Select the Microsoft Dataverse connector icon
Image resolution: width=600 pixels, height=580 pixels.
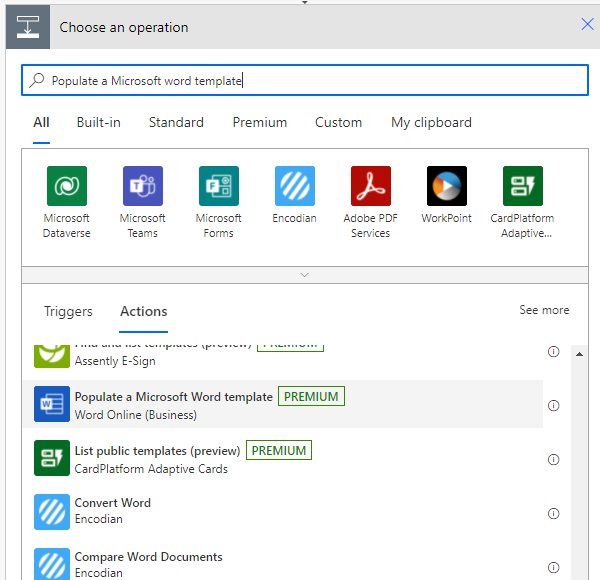point(67,186)
